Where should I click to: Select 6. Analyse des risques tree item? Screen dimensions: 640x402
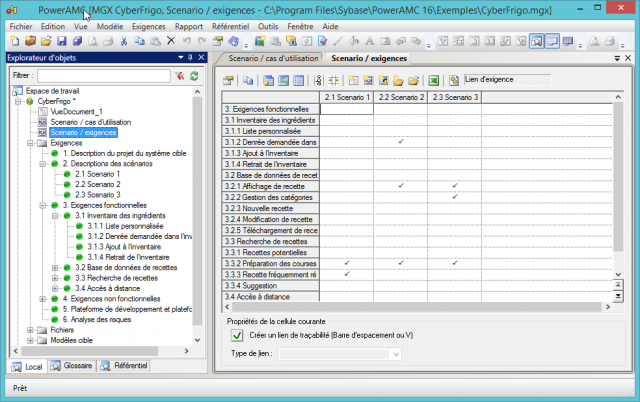click(97, 320)
